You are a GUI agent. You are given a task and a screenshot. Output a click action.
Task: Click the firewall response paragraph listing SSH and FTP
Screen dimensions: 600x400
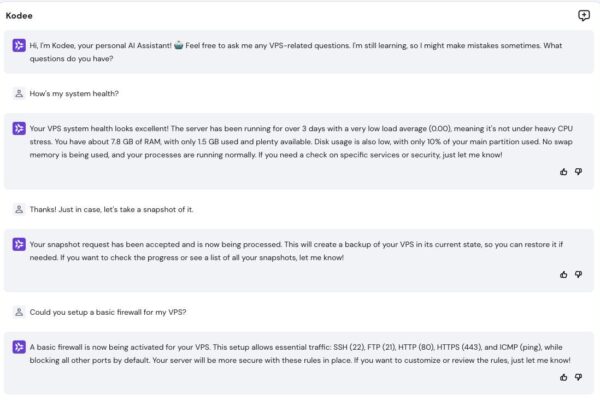(x=300, y=354)
